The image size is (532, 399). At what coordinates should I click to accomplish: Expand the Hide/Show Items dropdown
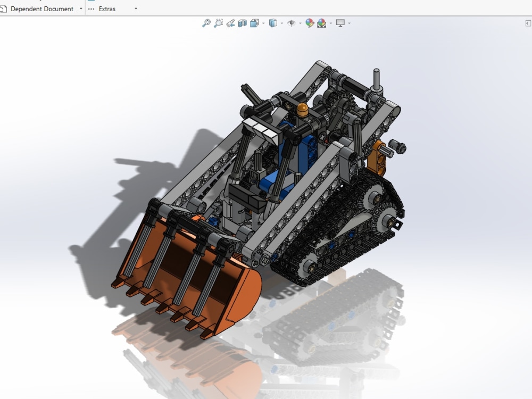pyautogui.click(x=300, y=23)
